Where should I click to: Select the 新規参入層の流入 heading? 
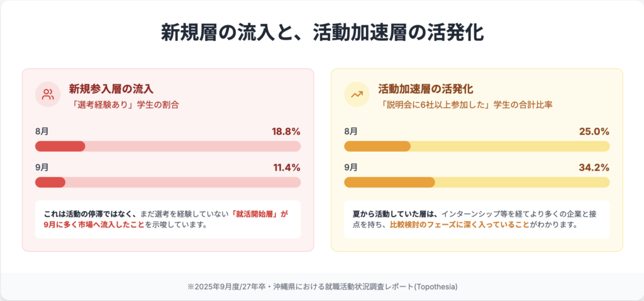pyautogui.click(x=111, y=89)
